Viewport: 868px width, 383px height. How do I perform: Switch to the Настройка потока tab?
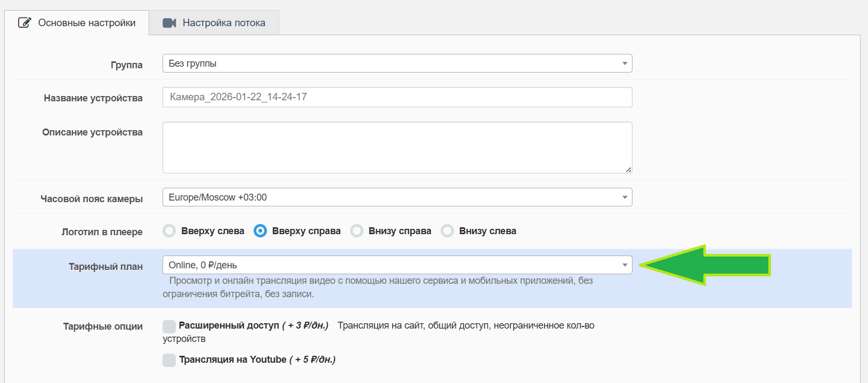pyautogui.click(x=214, y=23)
